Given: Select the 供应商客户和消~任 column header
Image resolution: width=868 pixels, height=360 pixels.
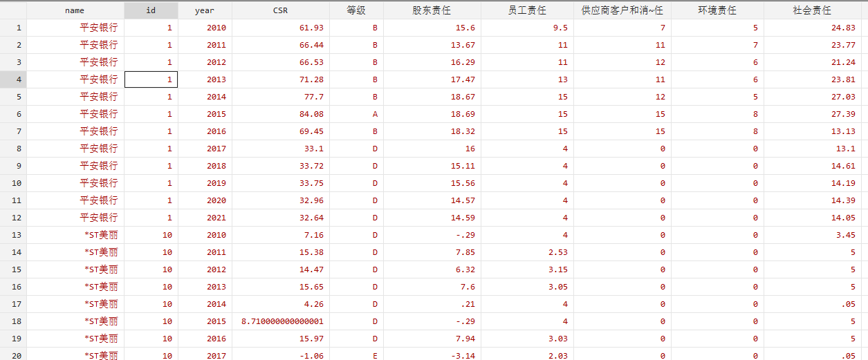Looking at the screenshot, I should 622,10.
